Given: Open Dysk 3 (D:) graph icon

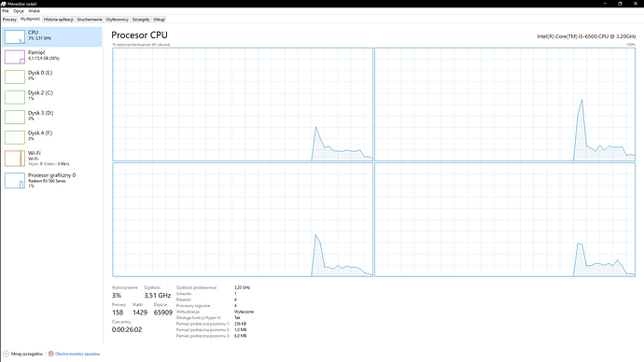Looking at the screenshot, I should click(15, 117).
